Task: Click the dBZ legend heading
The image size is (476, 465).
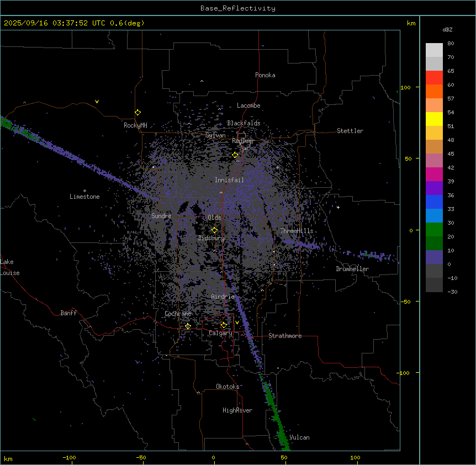Action: click(447, 30)
